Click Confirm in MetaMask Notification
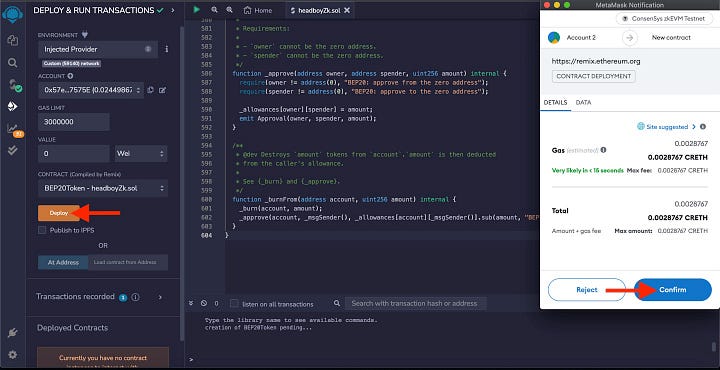This screenshot has height=370, width=720. click(673, 290)
